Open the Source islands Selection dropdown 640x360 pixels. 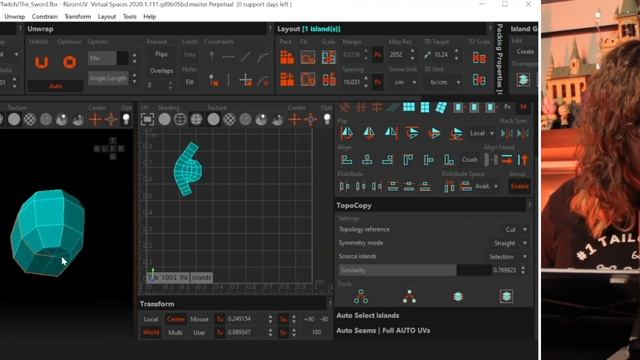508,257
